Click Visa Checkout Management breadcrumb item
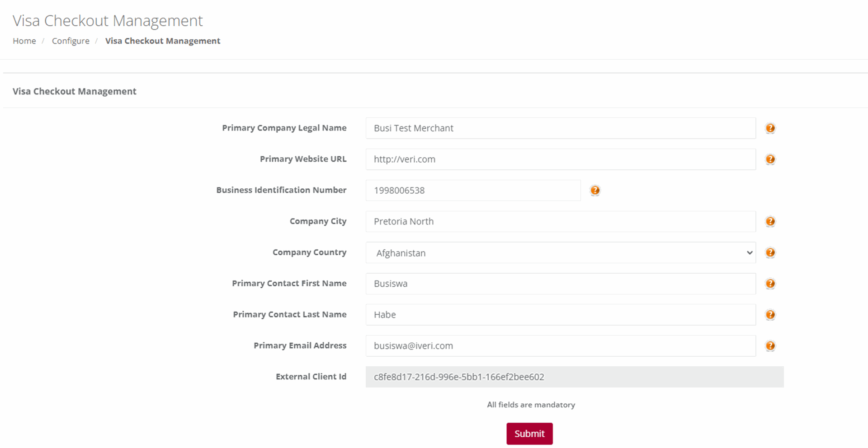 pos(163,41)
